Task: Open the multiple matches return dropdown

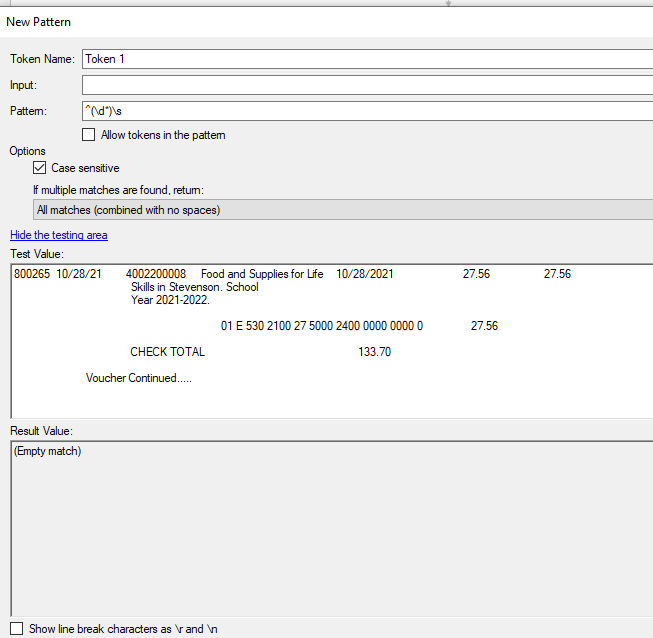Action: (343, 210)
